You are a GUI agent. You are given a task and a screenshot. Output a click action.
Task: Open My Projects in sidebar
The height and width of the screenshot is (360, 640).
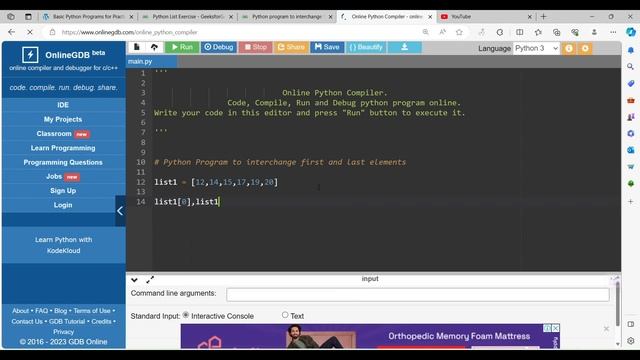click(x=63, y=119)
